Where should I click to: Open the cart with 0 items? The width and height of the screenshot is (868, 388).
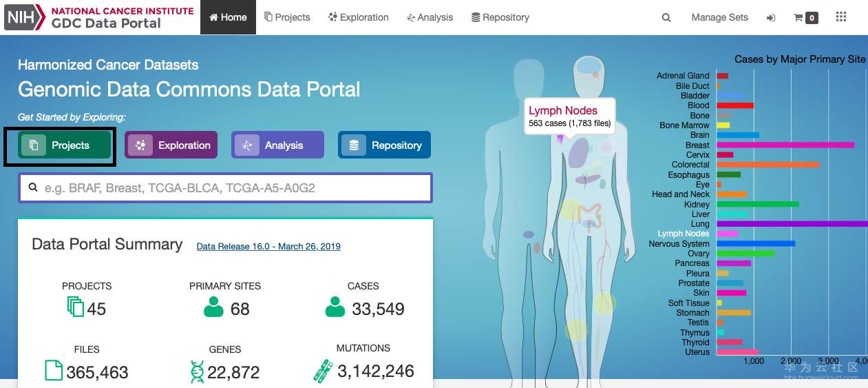pos(806,18)
